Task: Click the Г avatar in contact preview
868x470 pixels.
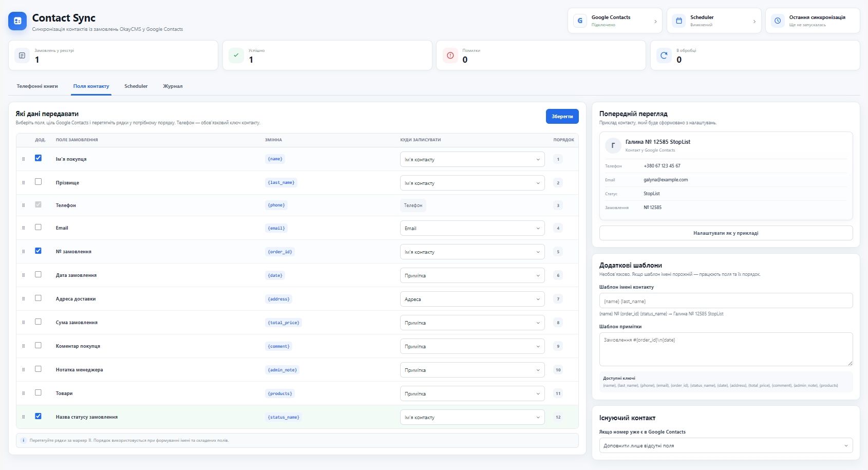Action: click(x=613, y=145)
